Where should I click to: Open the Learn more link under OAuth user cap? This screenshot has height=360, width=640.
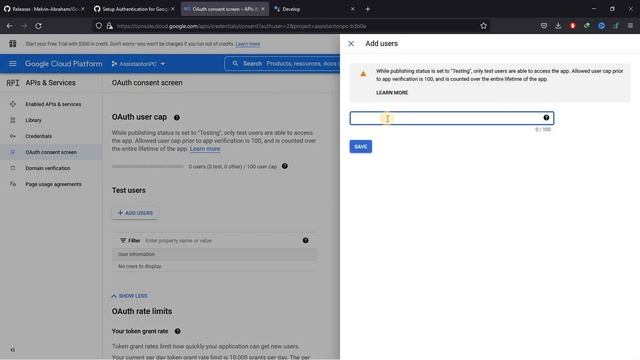tap(205, 149)
